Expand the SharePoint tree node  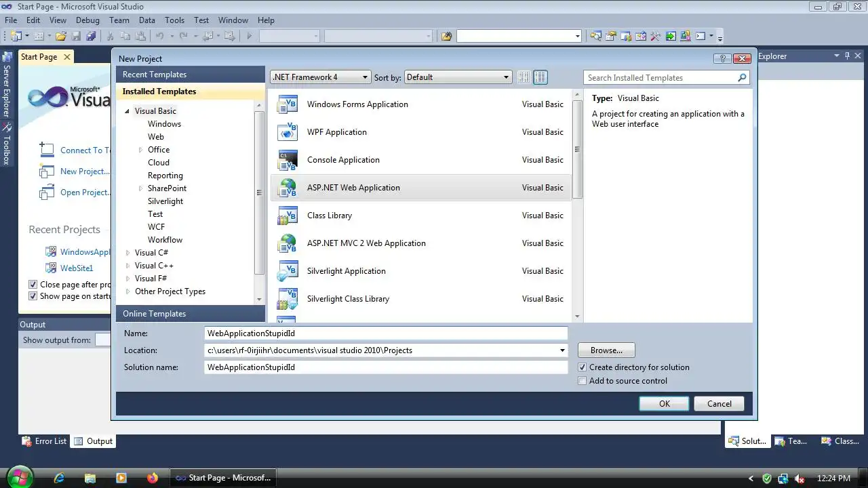coord(141,188)
